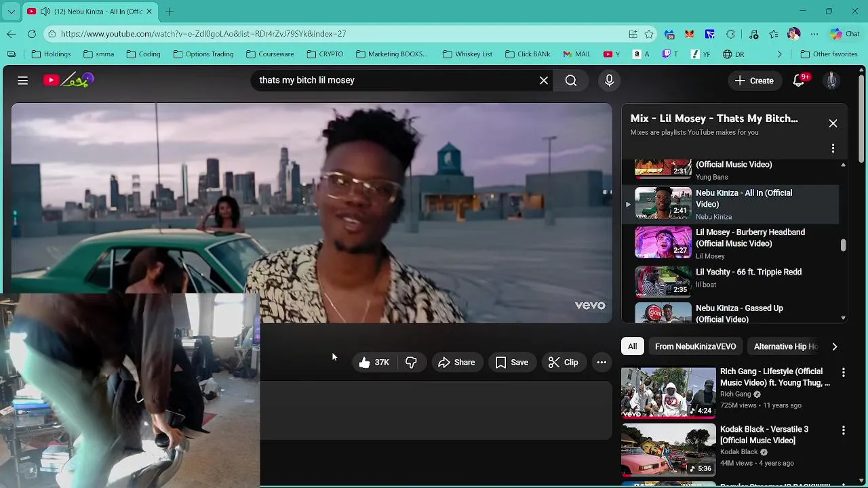Open options for the Rich Gang Lifestyle video

click(x=844, y=373)
